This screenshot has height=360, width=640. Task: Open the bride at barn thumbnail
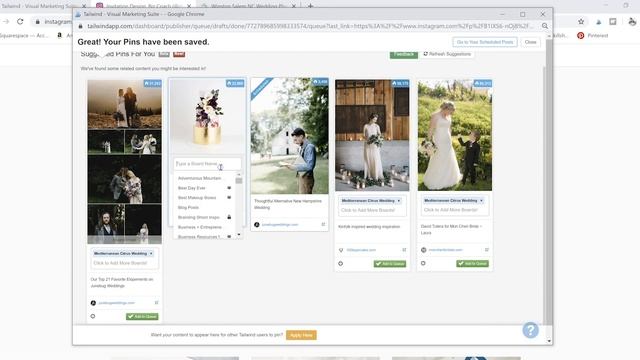(372, 135)
